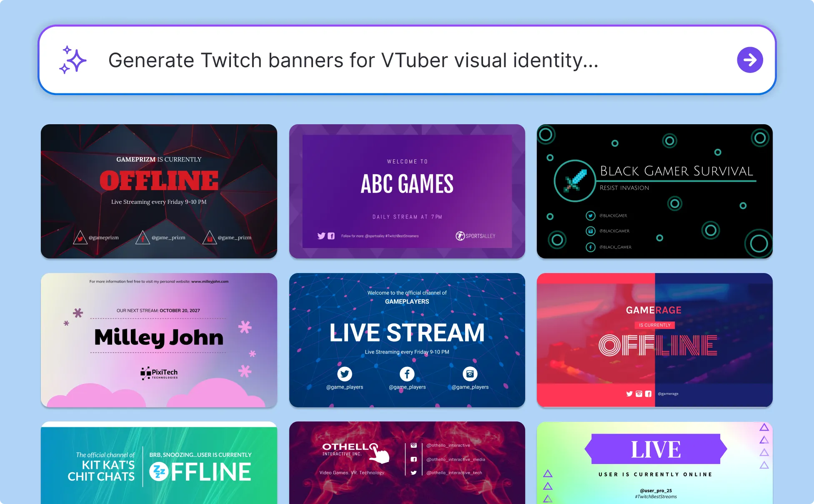
Task: Click the Twitch banner prompt input field
Action: click(x=354, y=60)
